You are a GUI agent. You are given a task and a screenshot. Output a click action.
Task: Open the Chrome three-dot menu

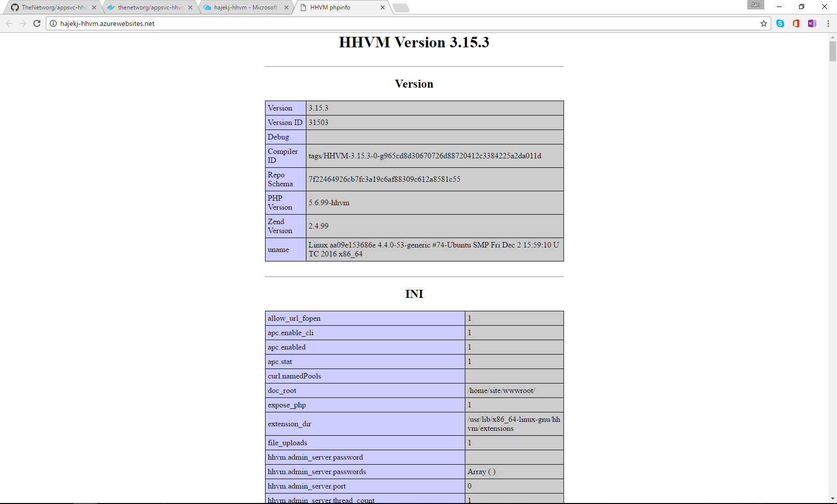point(828,23)
